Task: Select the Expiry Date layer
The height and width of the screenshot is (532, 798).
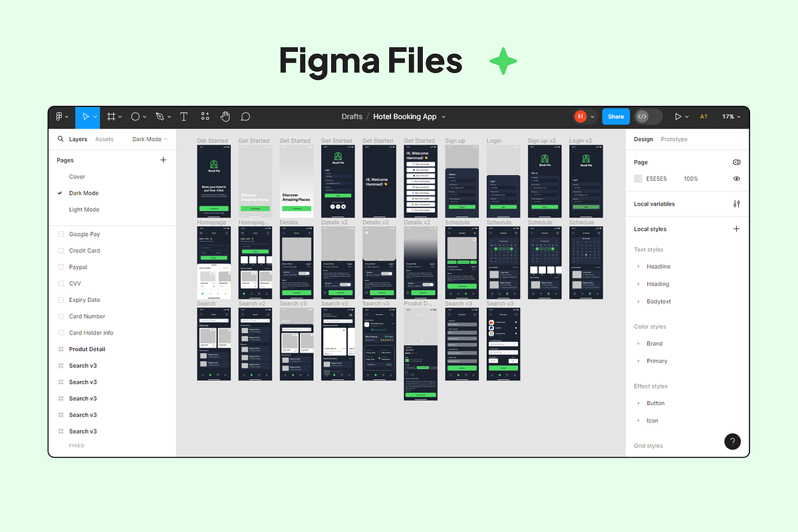Action: [84, 300]
